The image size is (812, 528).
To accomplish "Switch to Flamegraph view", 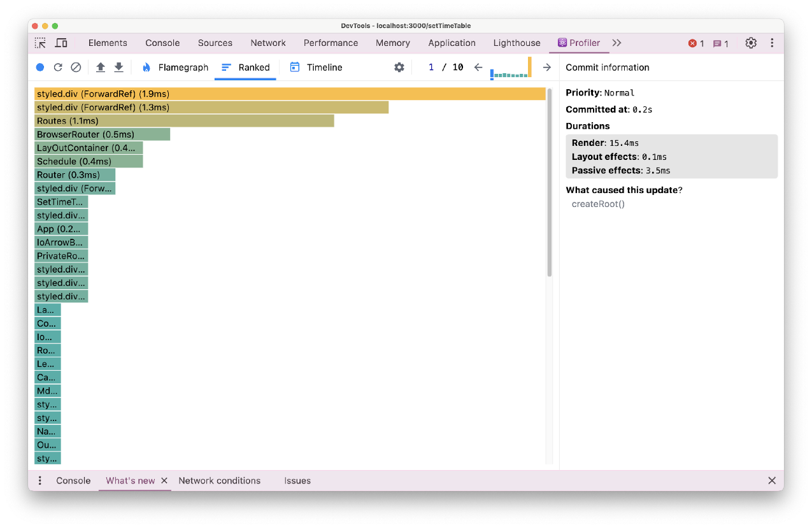I will tap(175, 68).
